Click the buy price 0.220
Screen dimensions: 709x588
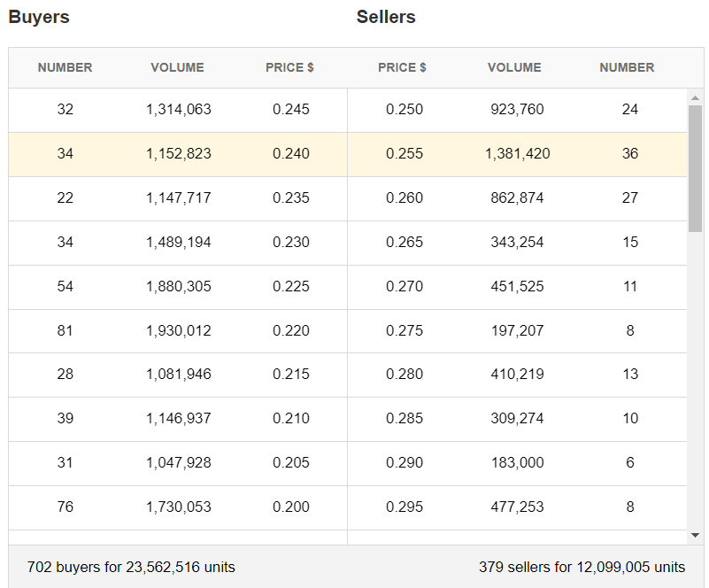coord(291,331)
